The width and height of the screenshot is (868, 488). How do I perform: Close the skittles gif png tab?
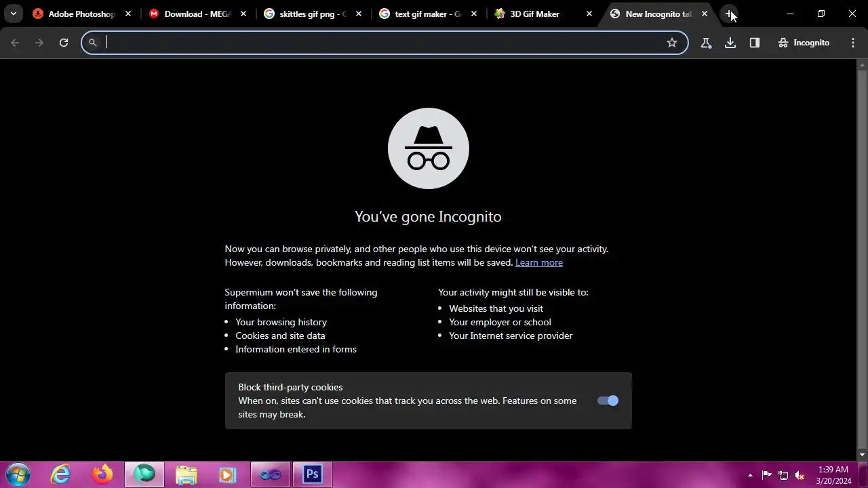tap(359, 14)
